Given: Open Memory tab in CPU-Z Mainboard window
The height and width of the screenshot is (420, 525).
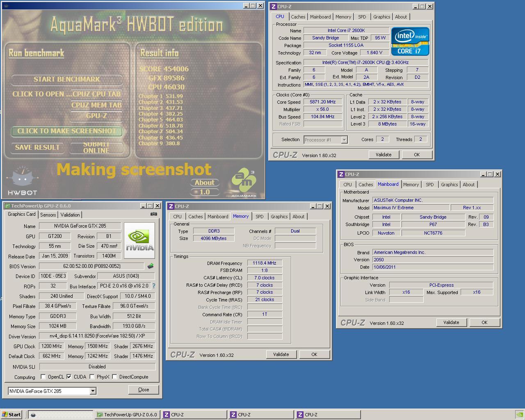Looking at the screenshot, I should [x=411, y=185].
